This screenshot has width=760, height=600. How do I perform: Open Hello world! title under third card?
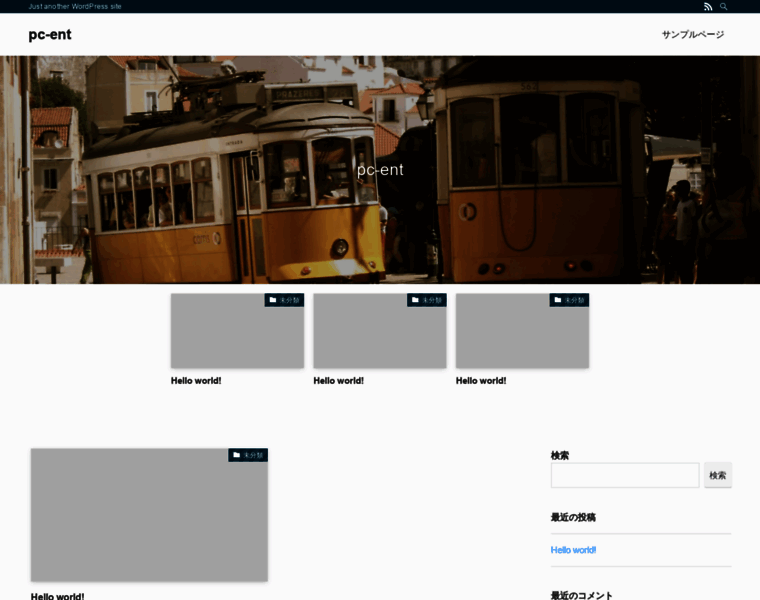481,381
